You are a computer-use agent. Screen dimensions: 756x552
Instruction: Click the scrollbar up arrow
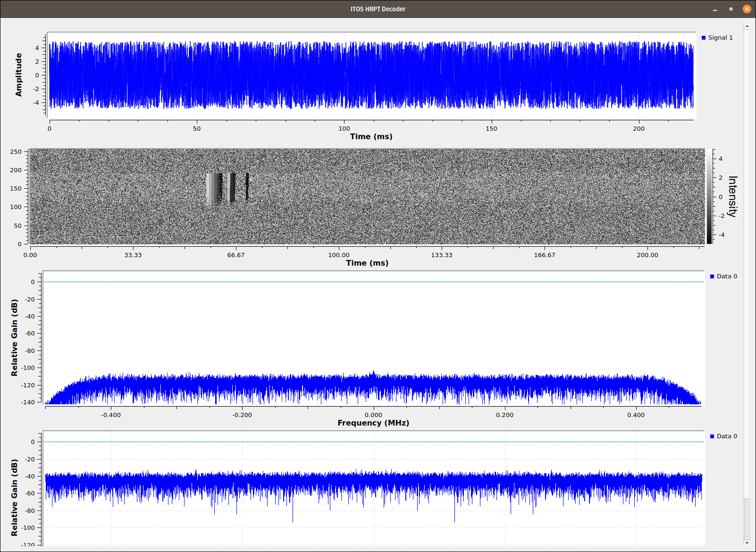pyautogui.click(x=747, y=26)
